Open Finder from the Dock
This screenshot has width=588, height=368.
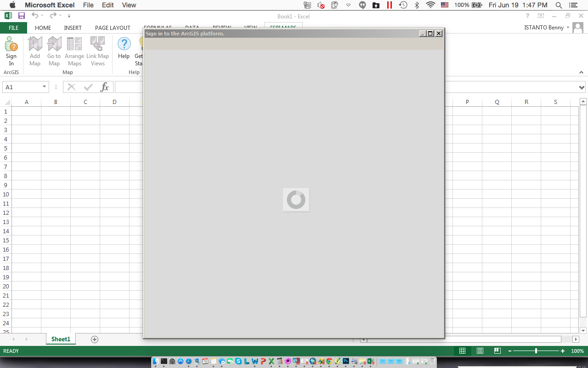[x=156, y=362]
